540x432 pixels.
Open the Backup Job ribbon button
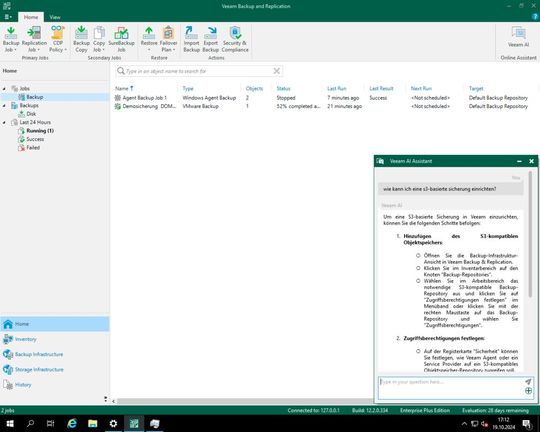[x=11, y=39]
